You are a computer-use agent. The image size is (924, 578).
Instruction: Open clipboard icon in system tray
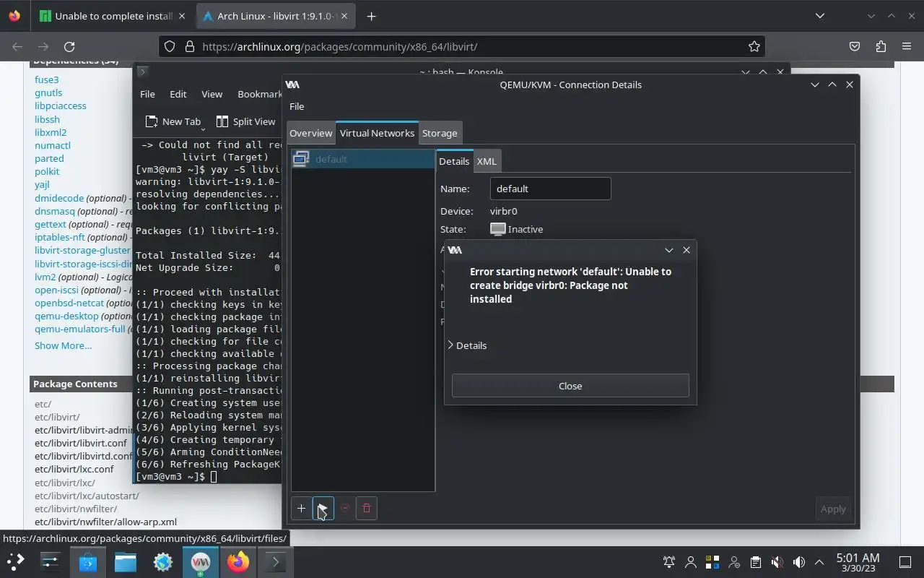point(755,562)
